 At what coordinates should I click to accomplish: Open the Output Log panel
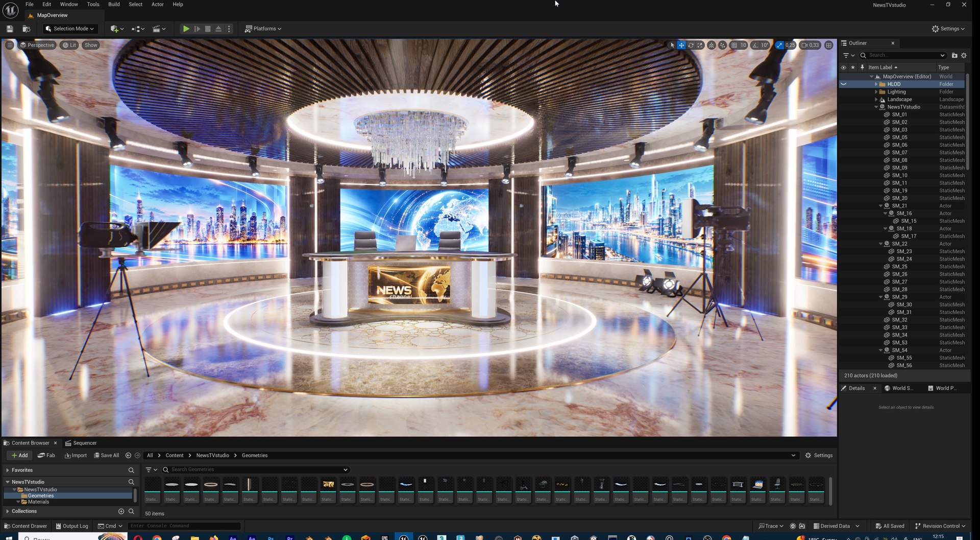(x=72, y=526)
